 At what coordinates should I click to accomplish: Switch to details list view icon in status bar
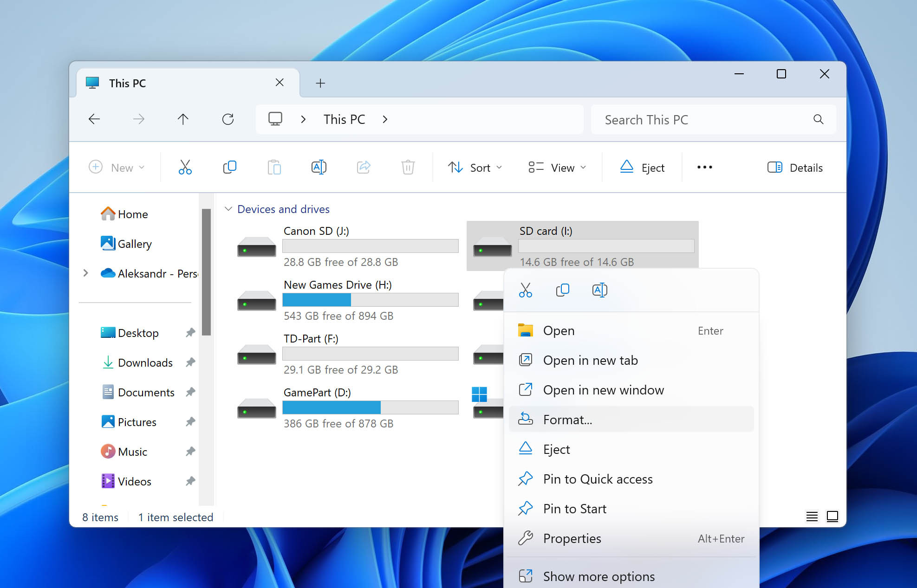click(x=812, y=517)
